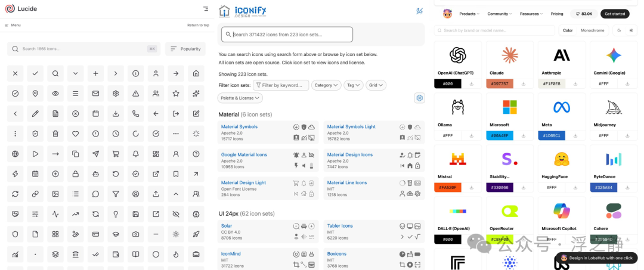Open Iconify settings gear beside filters

pyautogui.click(x=419, y=98)
